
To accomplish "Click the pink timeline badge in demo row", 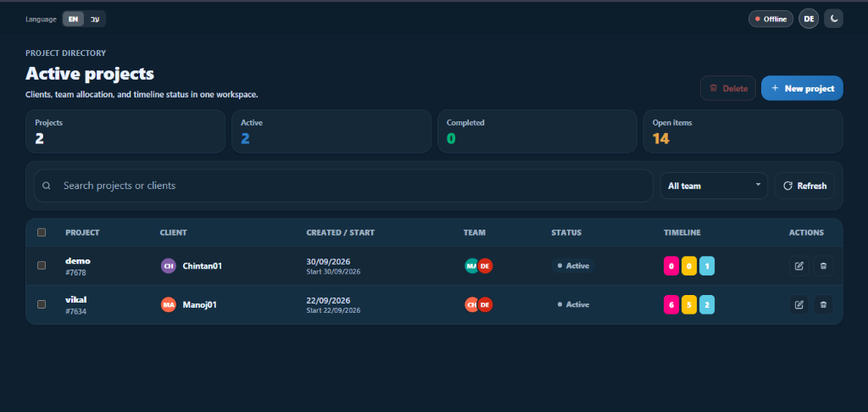I will [x=671, y=266].
